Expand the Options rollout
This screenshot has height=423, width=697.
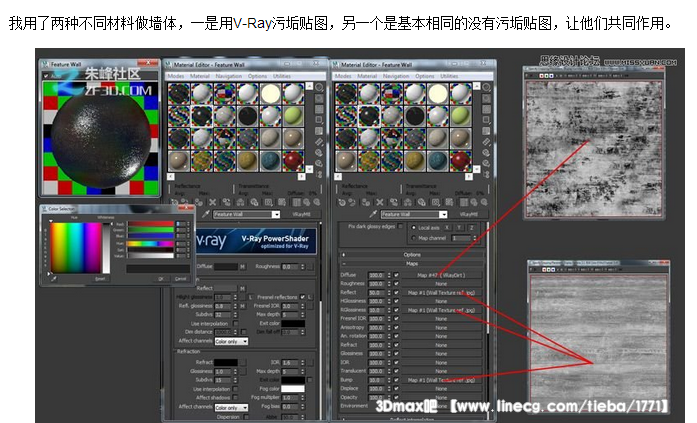(x=412, y=255)
